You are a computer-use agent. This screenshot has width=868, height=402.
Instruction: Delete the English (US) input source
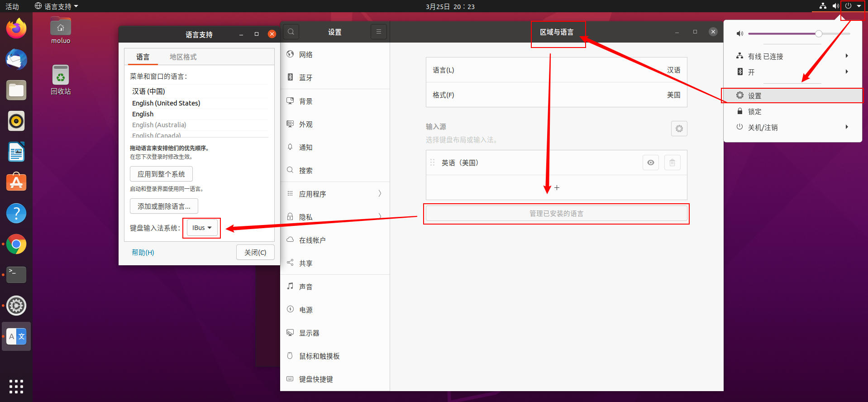point(672,163)
